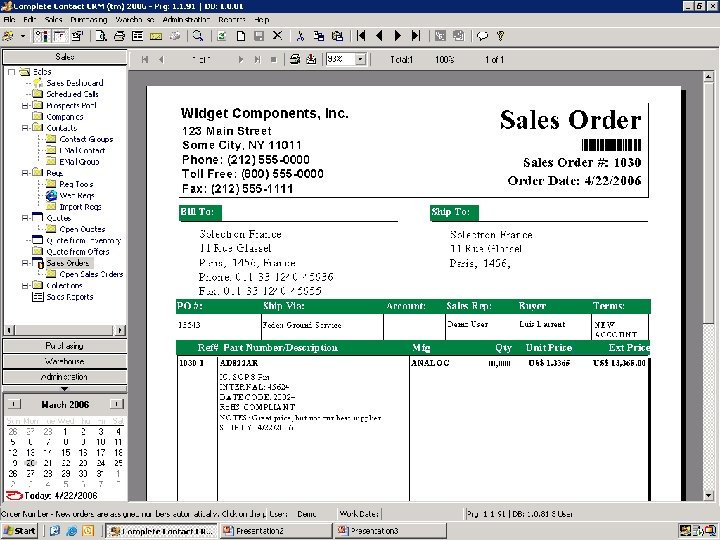
Task: Click report viewer next page button
Action: click(x=241, y=60)
